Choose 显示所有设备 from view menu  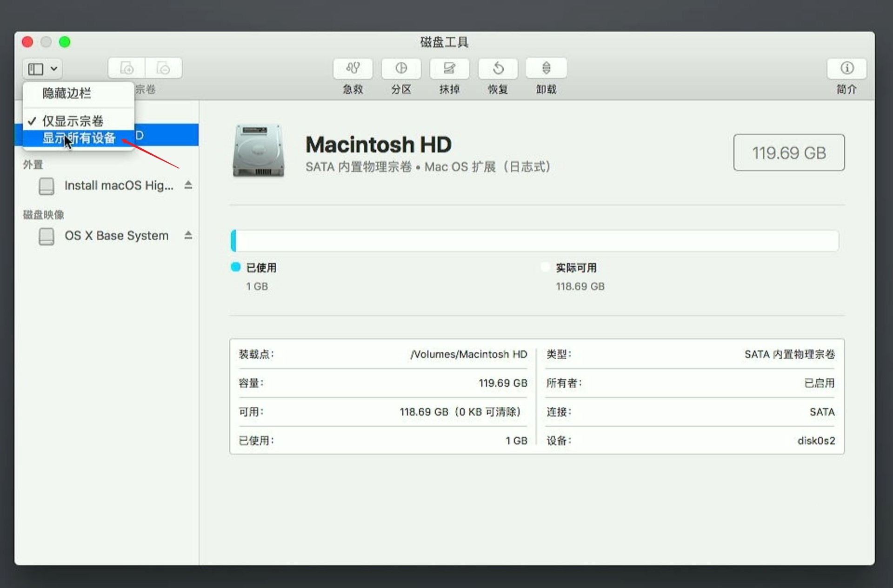[79, 138]
